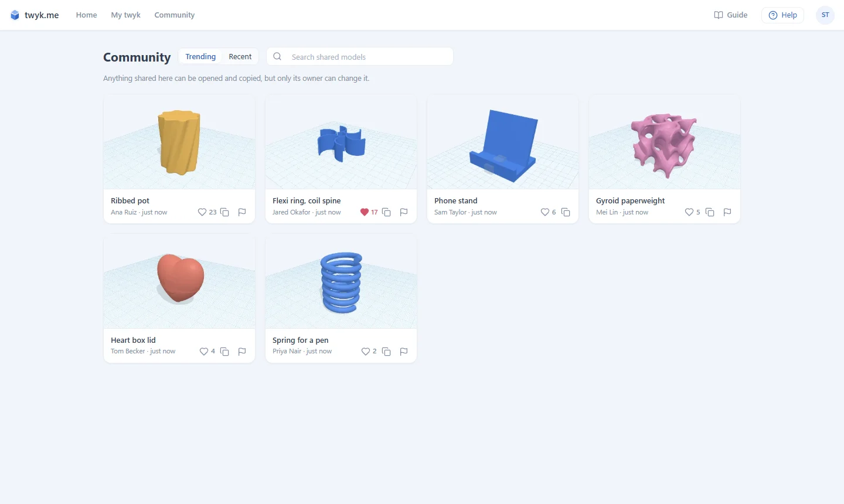Click the "Ribbed pot" title
This screenshot has height=504, width=844.
[x=130, y=200]
